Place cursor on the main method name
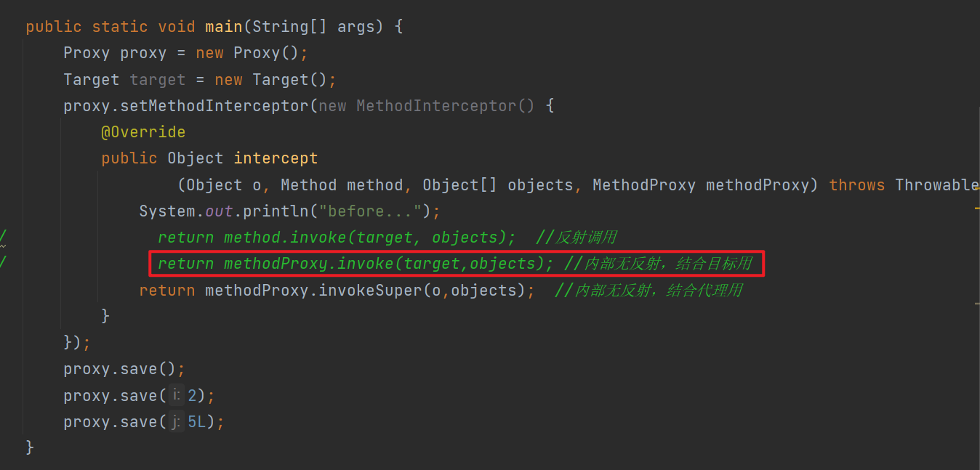This screenshot has width=980, height=470. [x=223, y=27]
